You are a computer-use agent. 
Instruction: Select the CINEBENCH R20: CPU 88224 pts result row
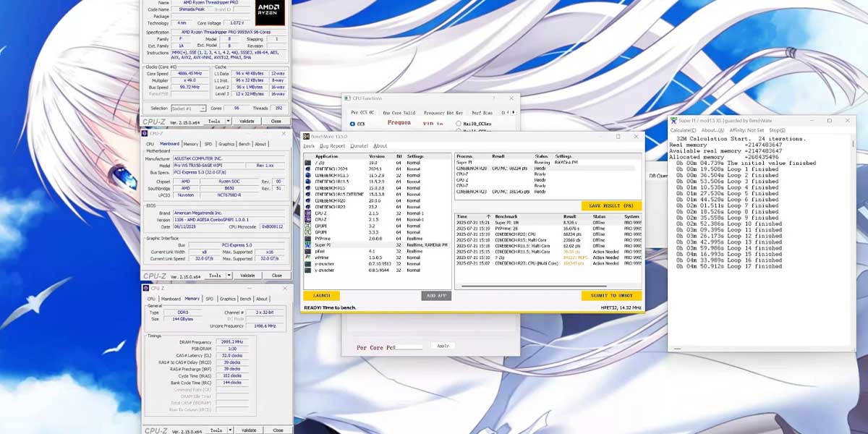[548, 234]
